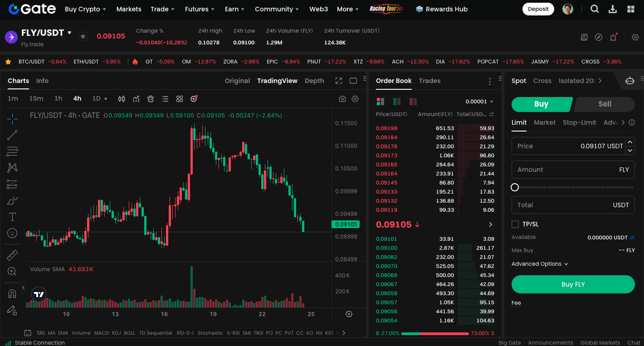Select the brush drawing tool
644x346 pixels.
[x=12, y=200]
